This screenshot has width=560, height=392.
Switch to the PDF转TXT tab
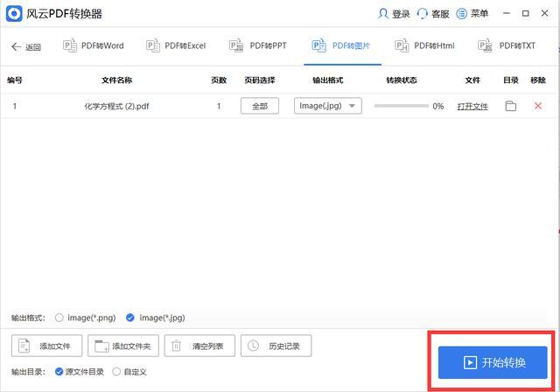click(x=507, y=45)
